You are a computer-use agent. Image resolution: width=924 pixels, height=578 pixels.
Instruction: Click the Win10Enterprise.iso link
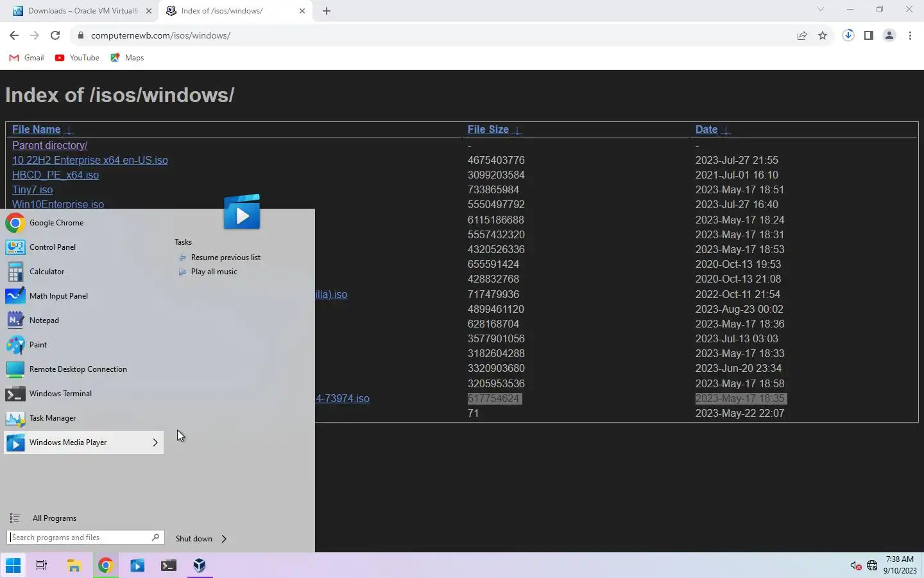pos(58,205)
